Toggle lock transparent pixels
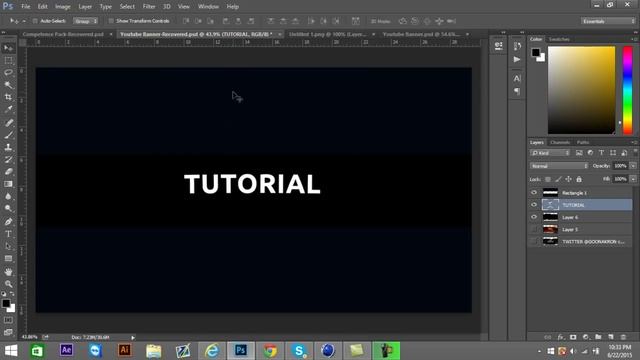 coord(548,179)
